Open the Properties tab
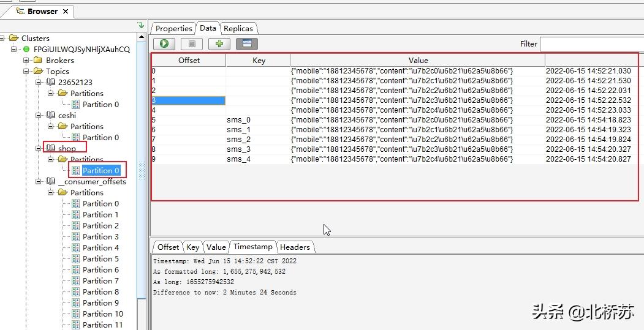 174,29
